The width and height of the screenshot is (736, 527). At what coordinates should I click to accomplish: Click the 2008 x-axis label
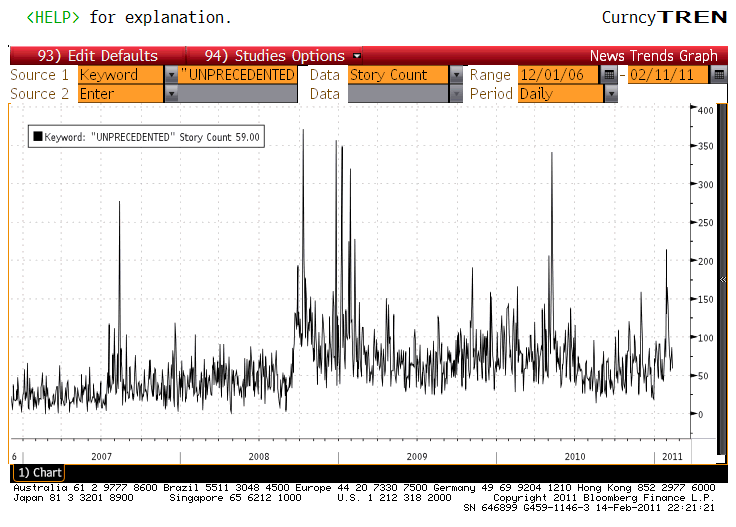pyautogui.click(x=259, y=456)
